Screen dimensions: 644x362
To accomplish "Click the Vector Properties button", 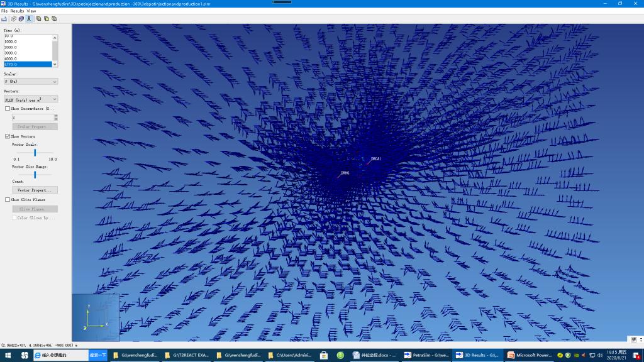I will (x=35, y=190).
